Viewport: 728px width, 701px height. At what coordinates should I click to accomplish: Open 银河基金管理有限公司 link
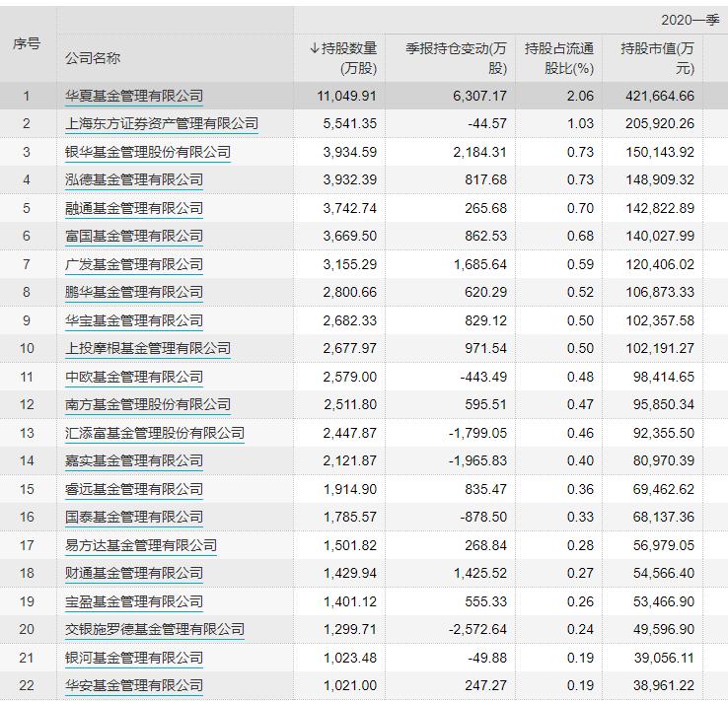pos(134,657)
